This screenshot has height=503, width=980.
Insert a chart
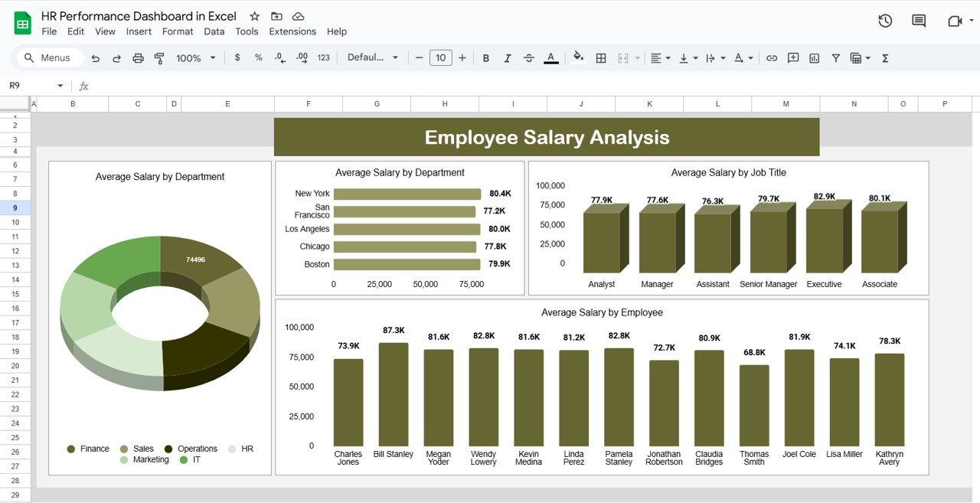pyautogui.click(x=815, y=58)
